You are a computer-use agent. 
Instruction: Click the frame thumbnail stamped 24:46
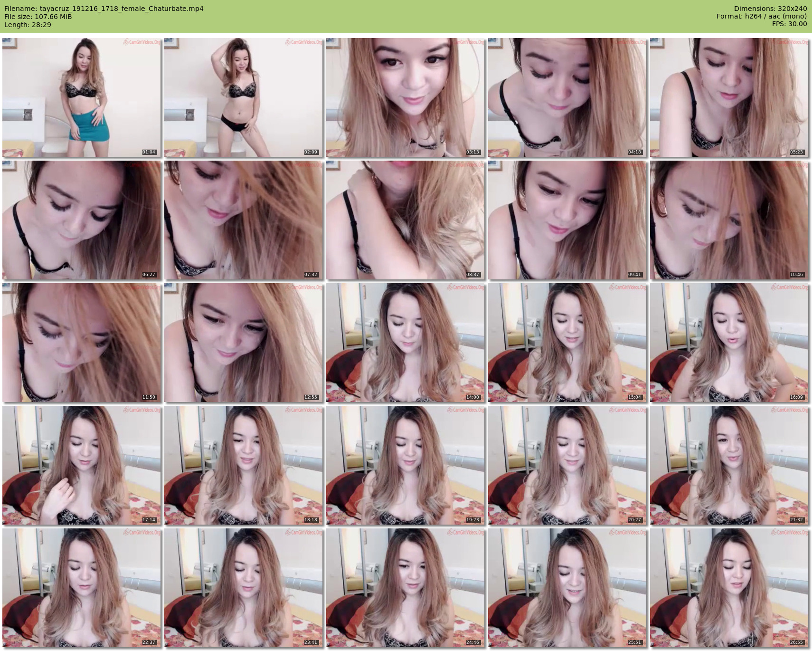[x=406, y=588]
